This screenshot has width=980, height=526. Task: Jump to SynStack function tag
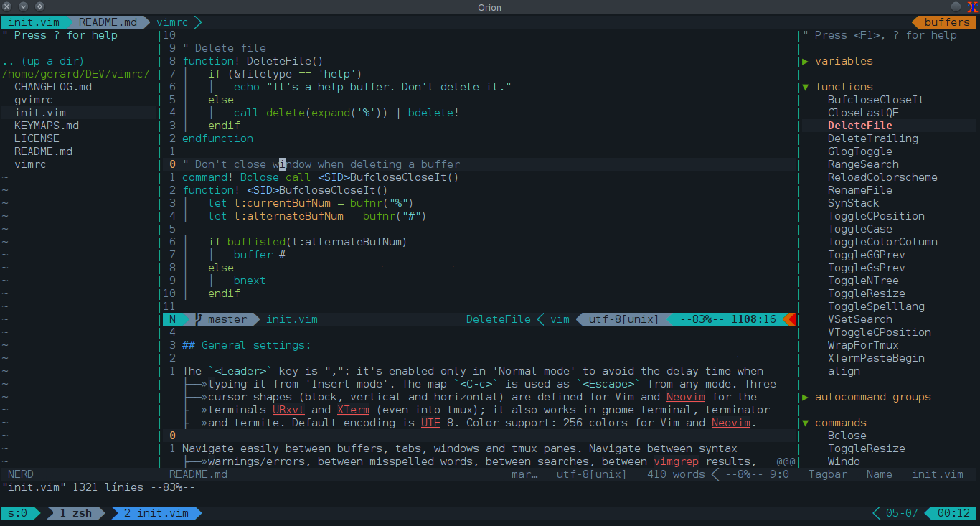[x=854, y=203]
